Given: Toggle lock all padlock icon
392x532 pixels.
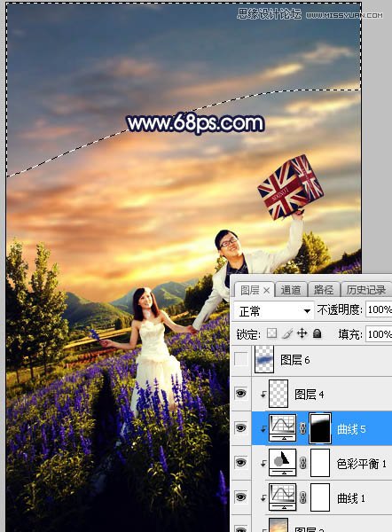Looking at the screenshot, I should click(x=317, y=333).
